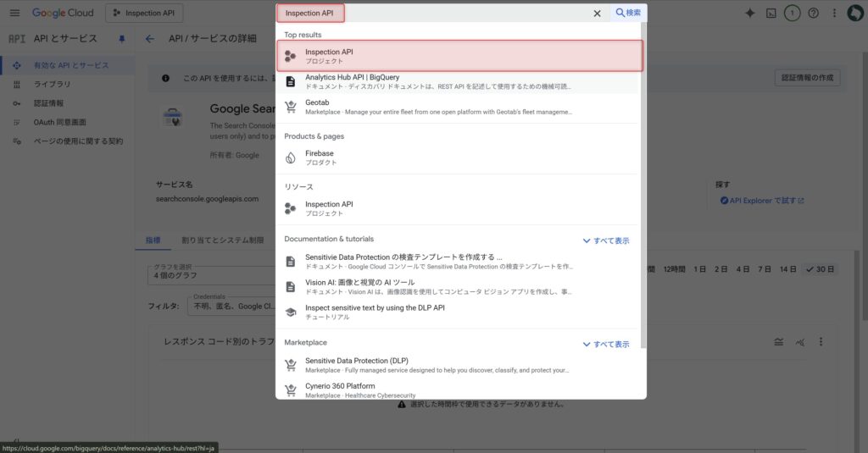Screen dimensions: 868x453
Task: Expand Marketplace すべて表示 results
Action: 606,345
